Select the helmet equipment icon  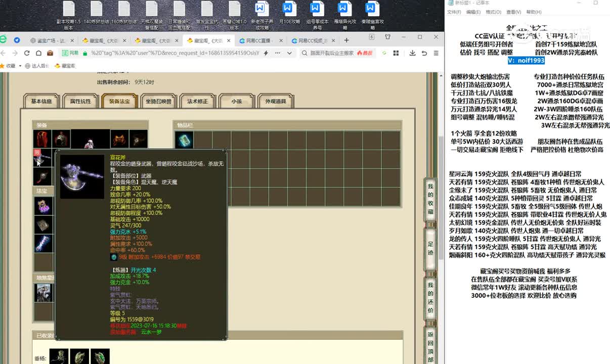coord(62,139)
